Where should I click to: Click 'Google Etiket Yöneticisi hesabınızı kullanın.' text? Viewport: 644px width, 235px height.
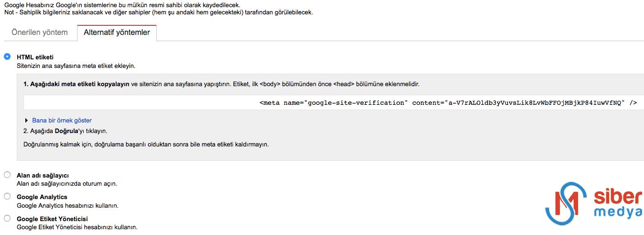77,227
